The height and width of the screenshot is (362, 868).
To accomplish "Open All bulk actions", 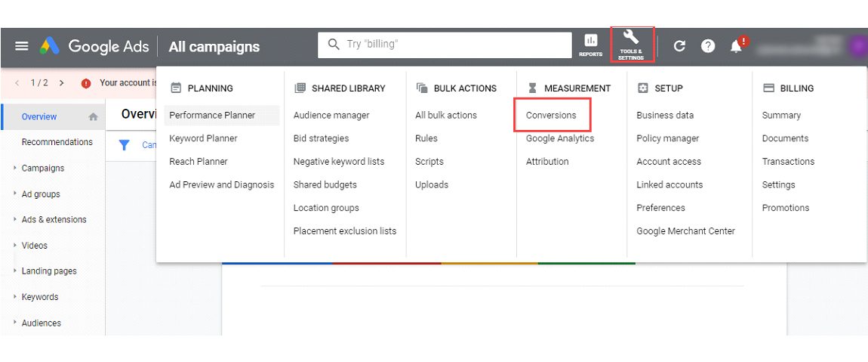I will coord(446,116).
